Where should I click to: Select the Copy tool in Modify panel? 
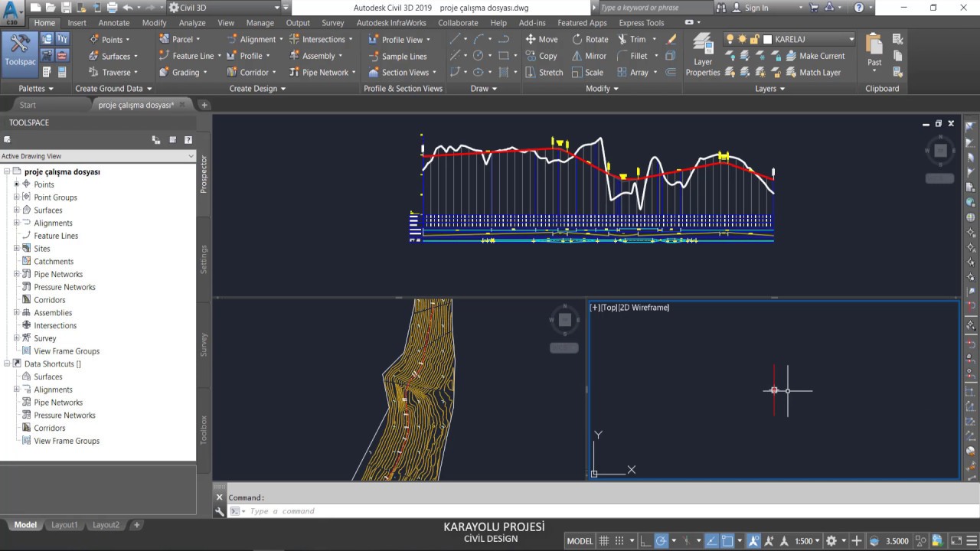[x=541, y=56]
